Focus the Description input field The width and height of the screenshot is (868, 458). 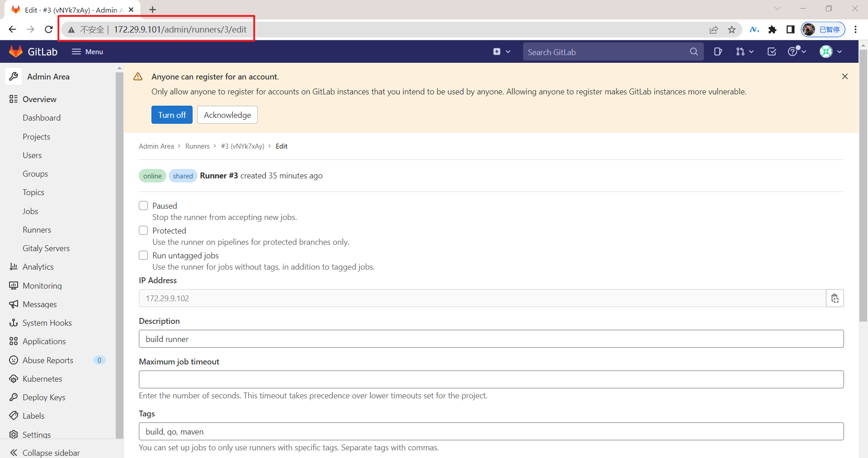491,339
